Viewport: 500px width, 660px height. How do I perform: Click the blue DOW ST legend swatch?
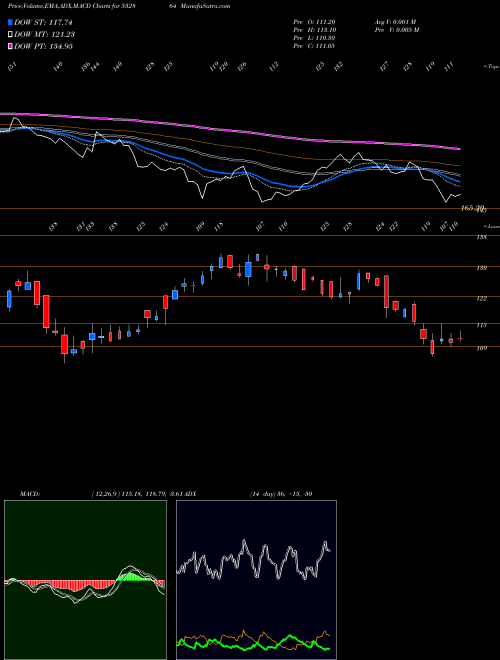point(10,22)
